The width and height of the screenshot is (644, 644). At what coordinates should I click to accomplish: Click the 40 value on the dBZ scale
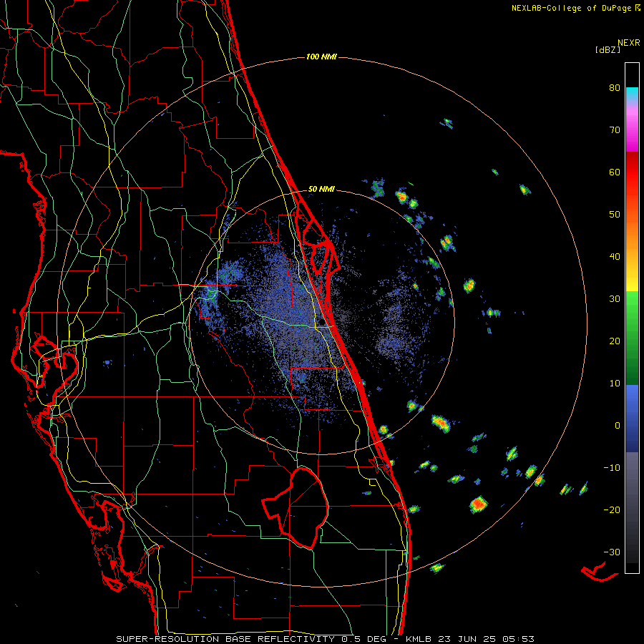(615, 257)
